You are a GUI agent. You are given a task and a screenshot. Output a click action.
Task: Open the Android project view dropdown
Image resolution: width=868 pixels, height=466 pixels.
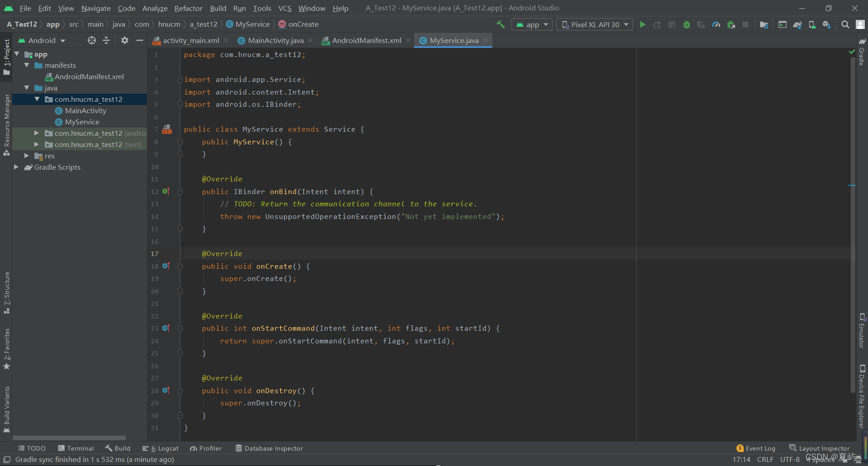(42, 40)
